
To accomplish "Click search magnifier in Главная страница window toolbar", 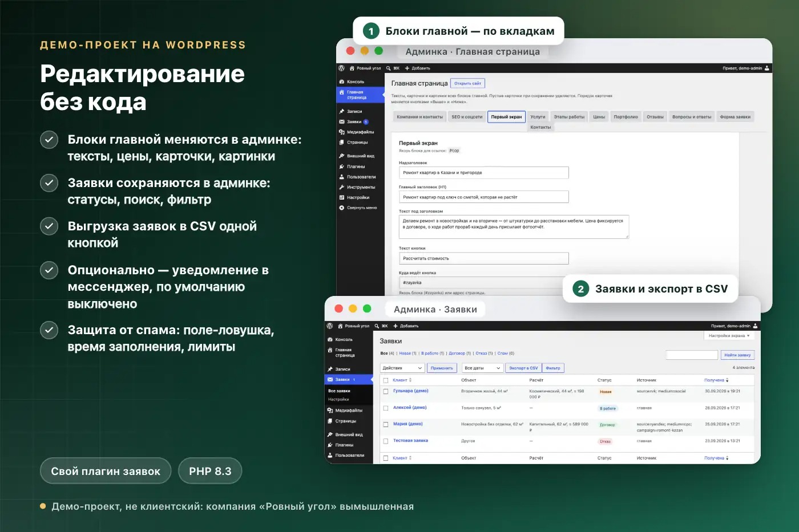I will point(388,68).
